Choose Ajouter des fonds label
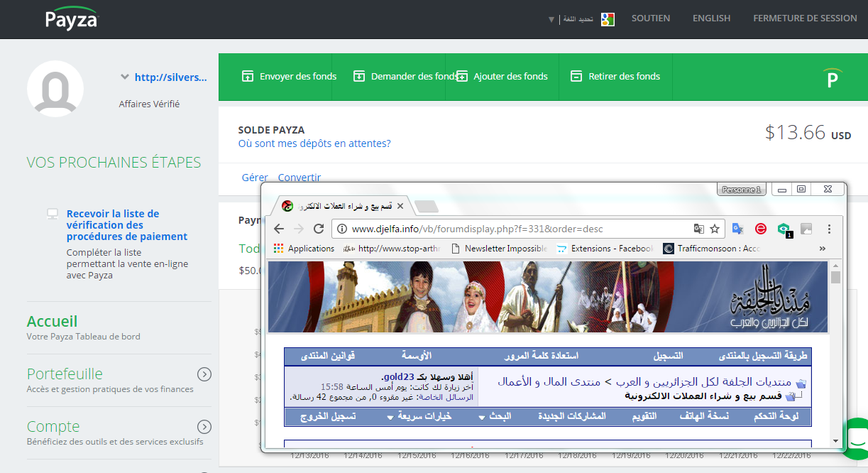This screenshot has width=868, height=473. tap(511, 76)
